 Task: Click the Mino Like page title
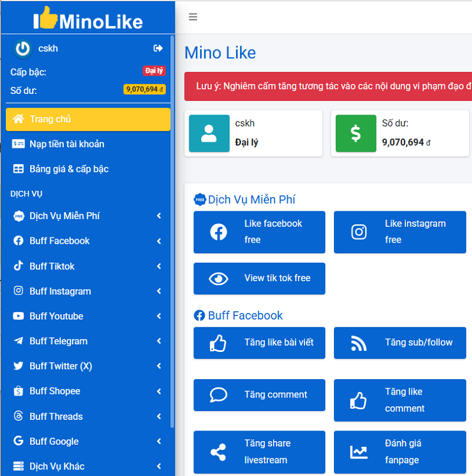[x=220, y=53]
